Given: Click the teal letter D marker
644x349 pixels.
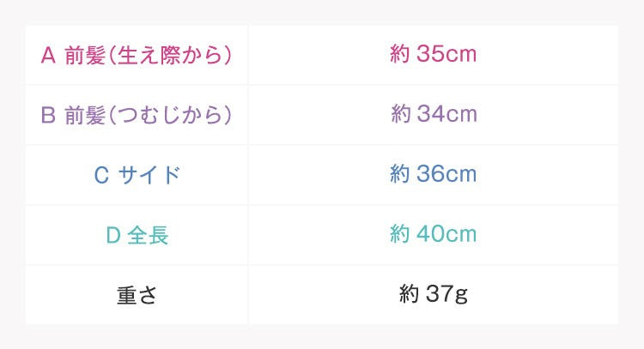Looking at the screenshot, I should point(112,235).
